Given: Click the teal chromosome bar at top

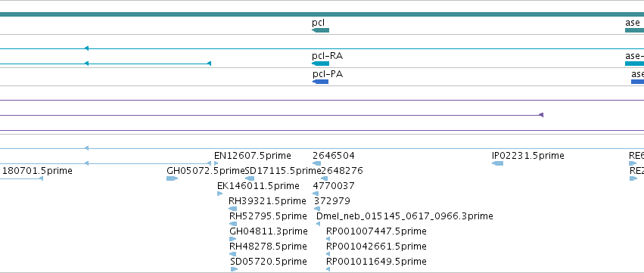Looking at the screenshot, I should click(x=322, y=14).
